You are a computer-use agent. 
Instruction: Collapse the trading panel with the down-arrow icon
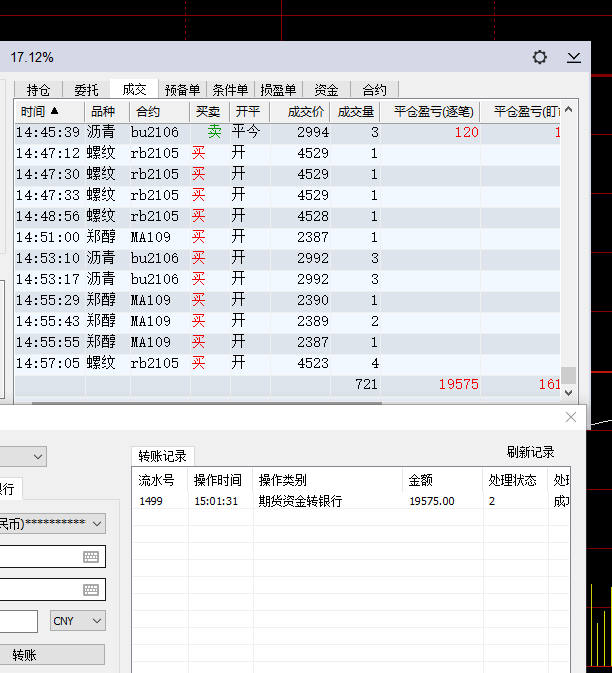pyautogui.click(x=573, y=58)
